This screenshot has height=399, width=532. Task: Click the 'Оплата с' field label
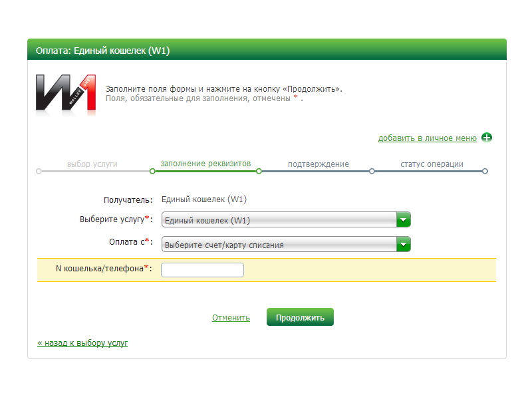coord(130,241)
